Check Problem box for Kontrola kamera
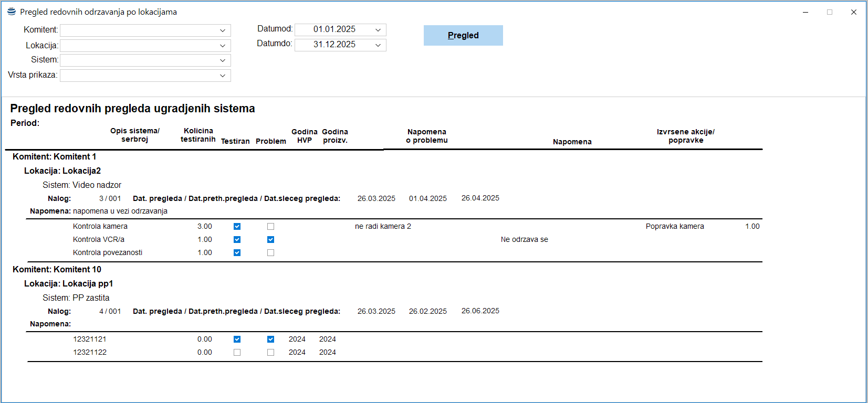868x403 pixels. click(270, 227)
